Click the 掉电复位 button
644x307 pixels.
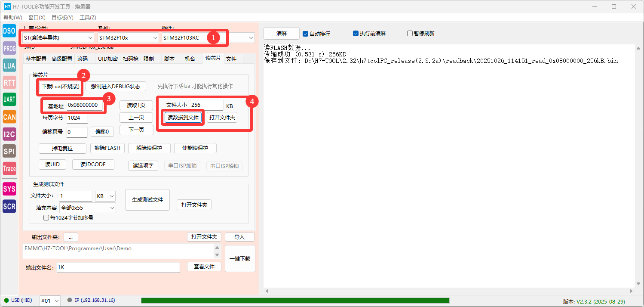click(63, 149)
